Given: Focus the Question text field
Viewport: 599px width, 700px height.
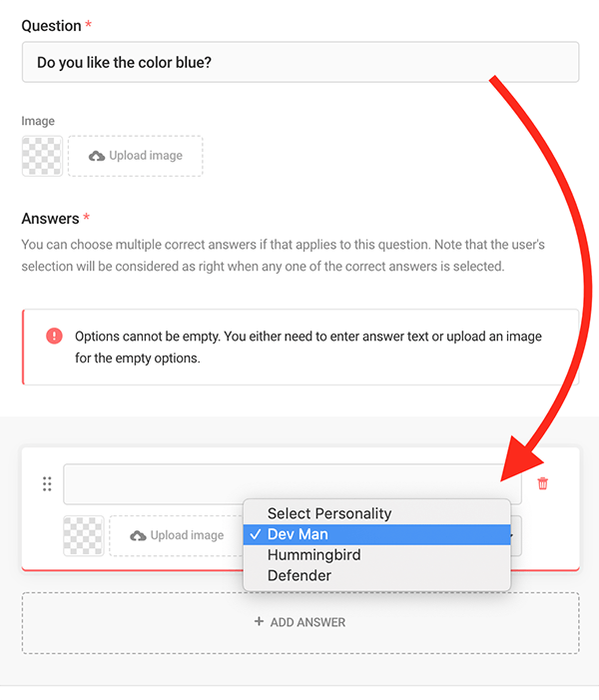Looking at the screenshot, I should tap(299, 62).
